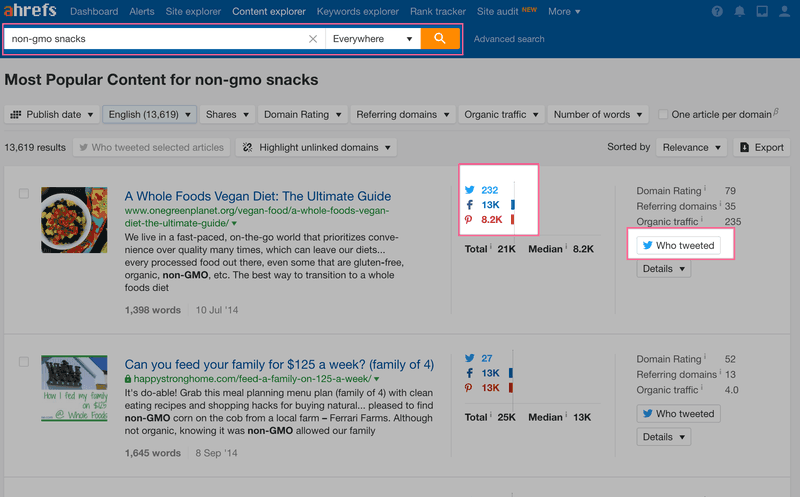Click Facebook share count for Vegan Diet article
The image size is (800, 497).
(x=490, y=205)
